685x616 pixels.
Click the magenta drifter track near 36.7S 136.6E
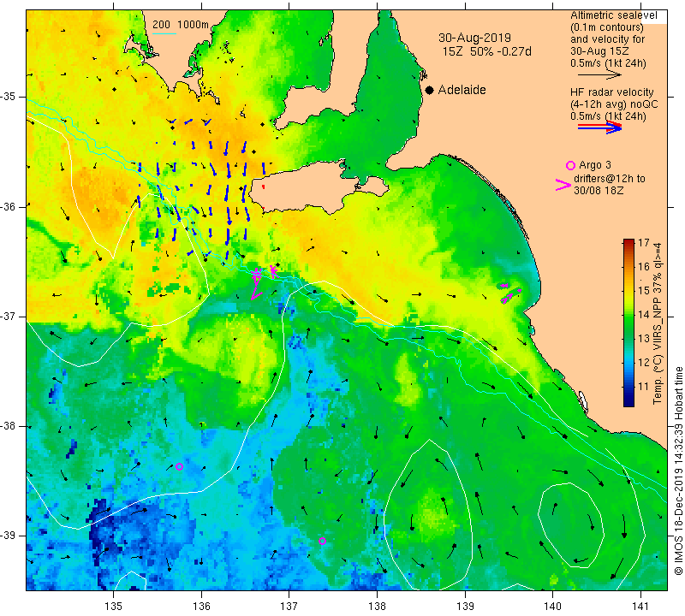tap(257, 283)
